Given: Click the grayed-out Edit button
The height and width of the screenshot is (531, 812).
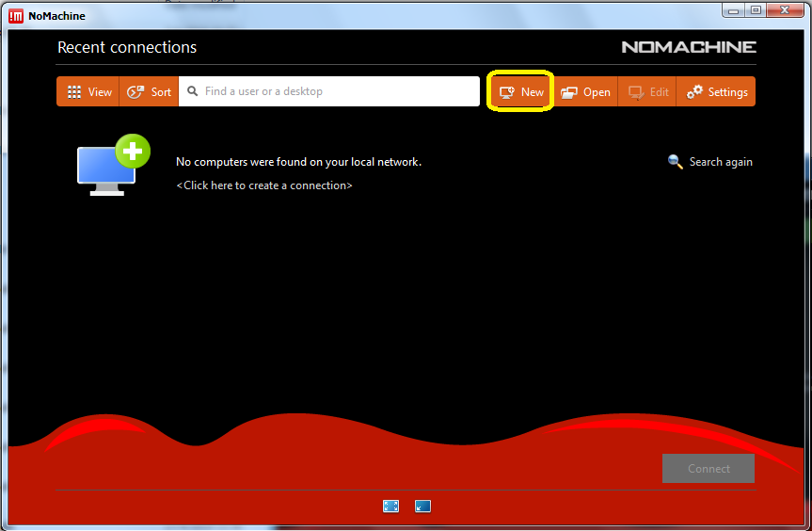Looking at the screenshot, I should click(648, 92).
